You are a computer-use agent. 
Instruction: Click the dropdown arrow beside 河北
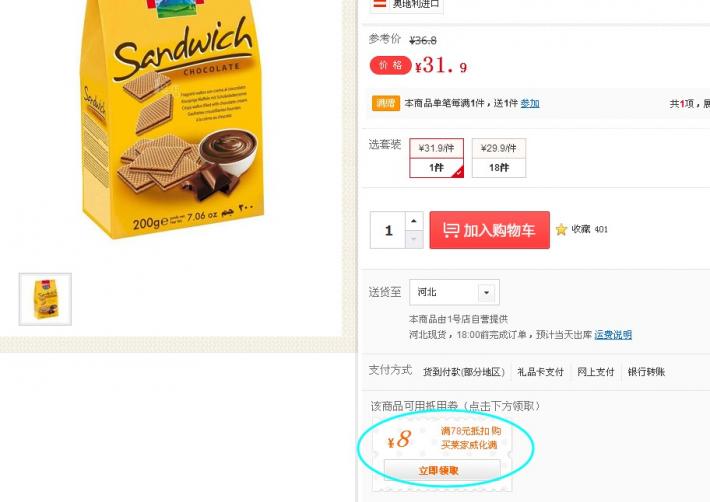point(486,292)
